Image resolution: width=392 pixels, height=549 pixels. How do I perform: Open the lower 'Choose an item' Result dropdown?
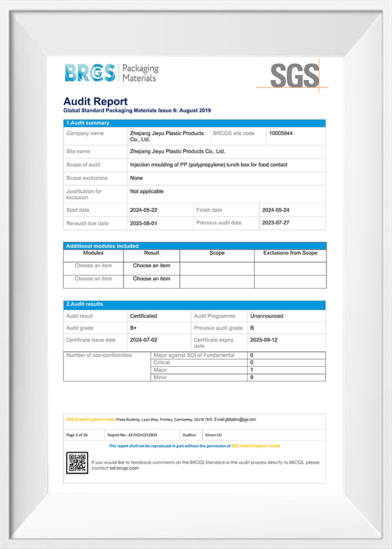pos(151,279)
